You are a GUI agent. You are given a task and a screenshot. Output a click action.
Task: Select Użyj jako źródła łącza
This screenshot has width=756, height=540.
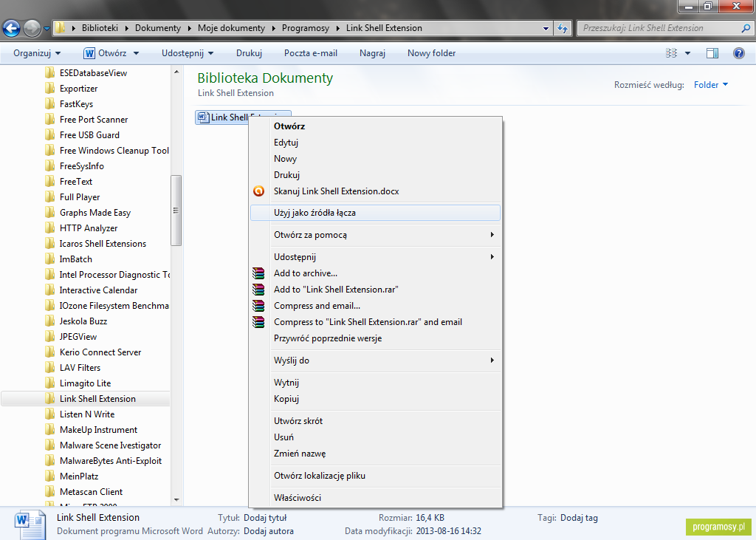coord(375,213)
